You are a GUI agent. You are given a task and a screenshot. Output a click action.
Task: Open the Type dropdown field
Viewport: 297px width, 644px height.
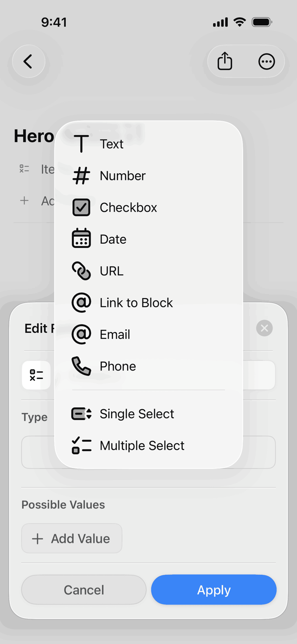tap(148, 452)
